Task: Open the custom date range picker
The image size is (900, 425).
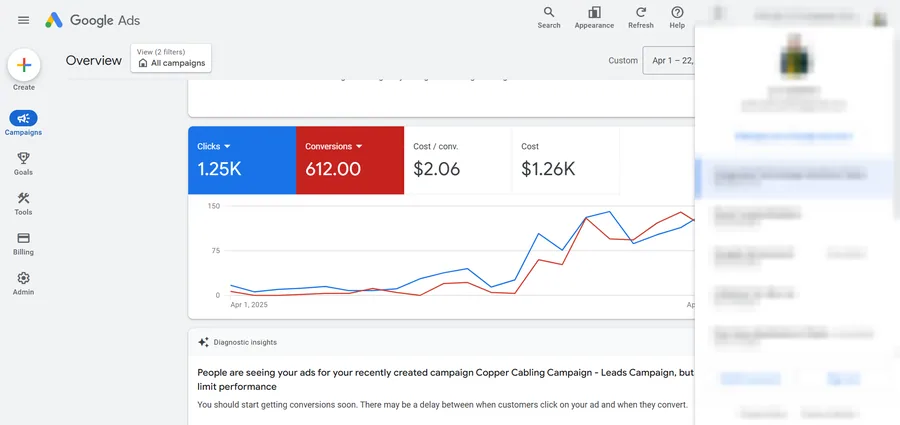Action: click(x=669, y=60)
